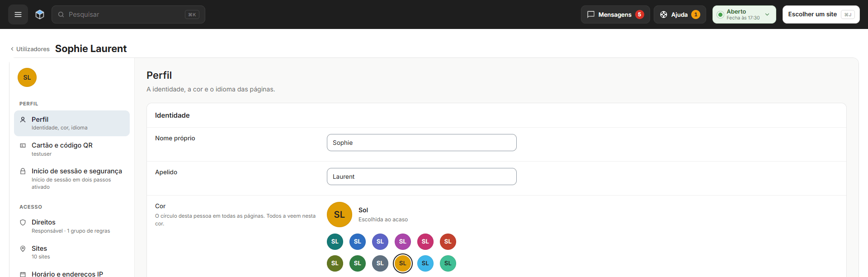Click the cube logo icon
868x277 pixels.
(40, 14)
